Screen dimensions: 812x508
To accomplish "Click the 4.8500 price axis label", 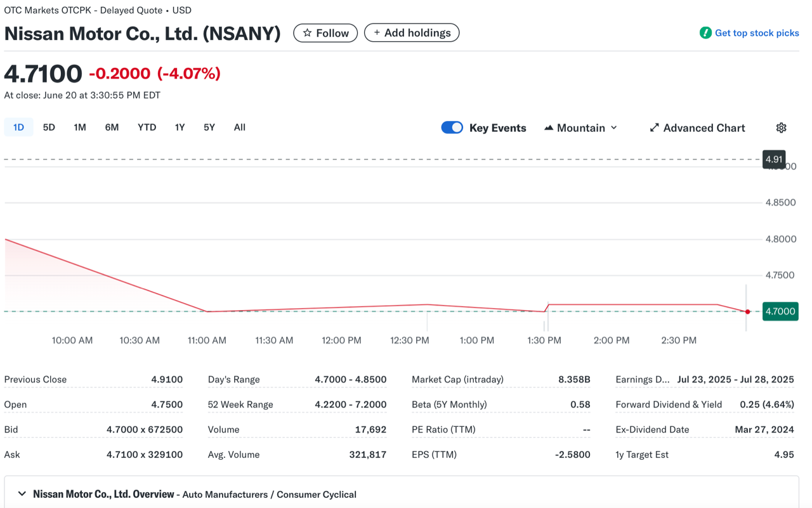I will 780,203.
